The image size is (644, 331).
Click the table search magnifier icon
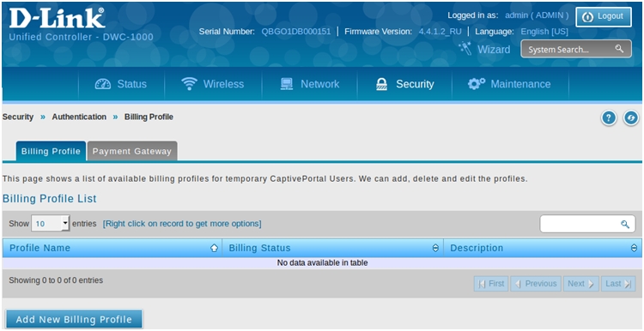click(625, 224)
